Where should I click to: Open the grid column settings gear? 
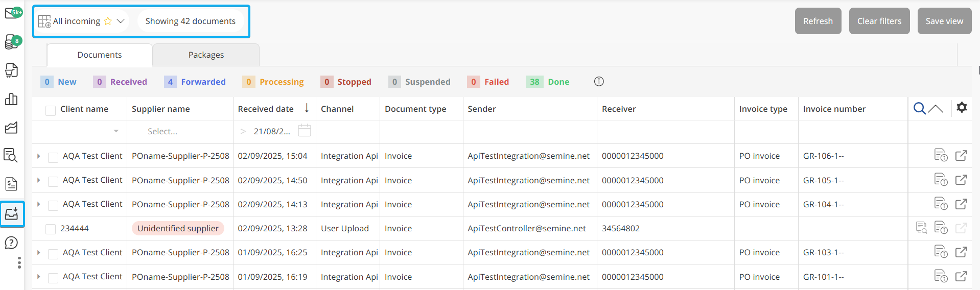tap(962, 108)
